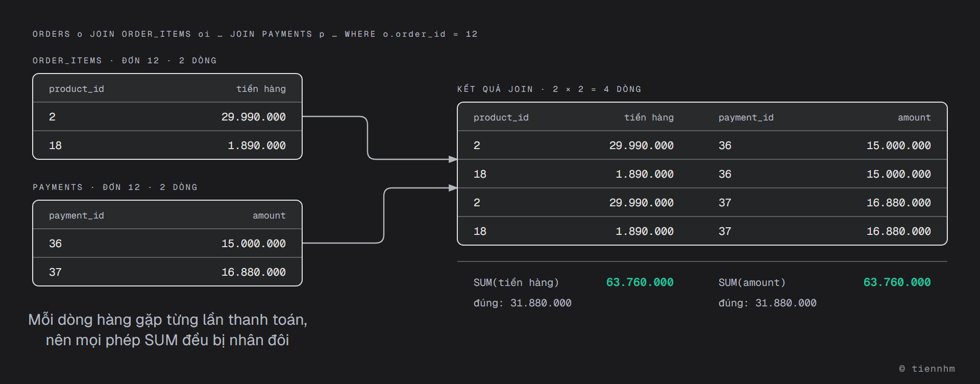Click the tiền hàng header in join result
The height and width of the screenshot is (384, 980).
pos(649,117)
